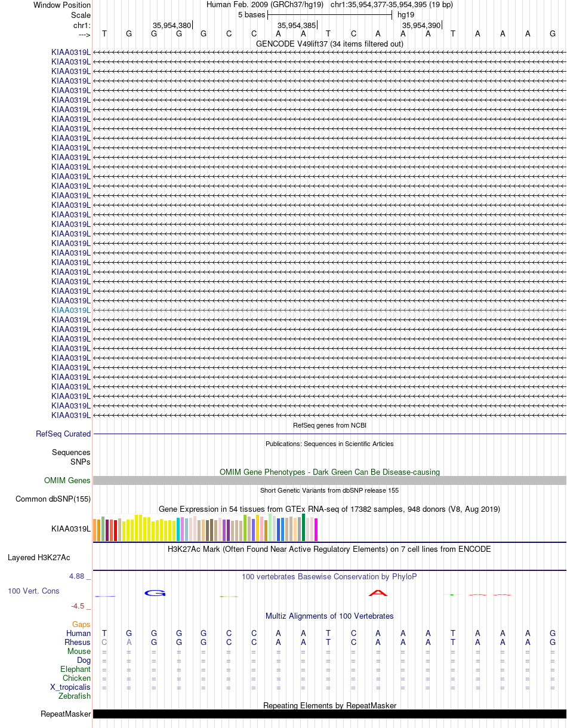Click OMIM Gene Phenotypes green title
Image resolution: width=567 pixels, height=728 pixels.
click(329, 472)
